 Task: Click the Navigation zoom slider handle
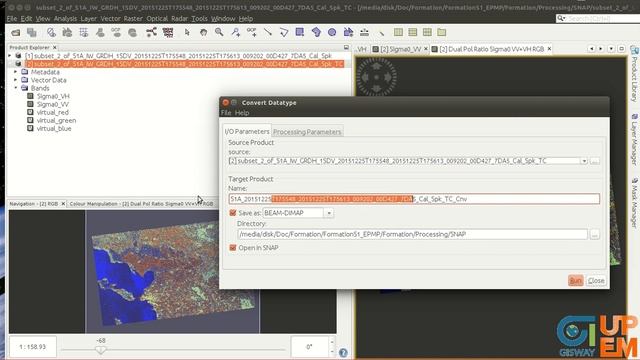(x=101, y=350)
